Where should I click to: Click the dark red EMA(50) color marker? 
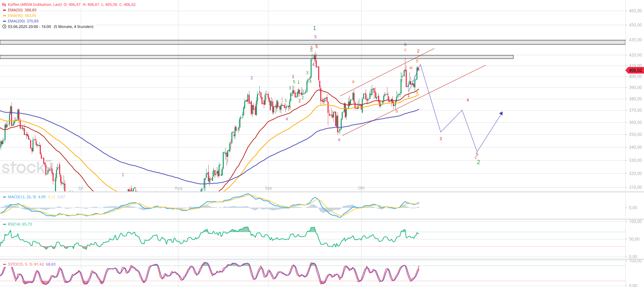click(x=4, y=10)
